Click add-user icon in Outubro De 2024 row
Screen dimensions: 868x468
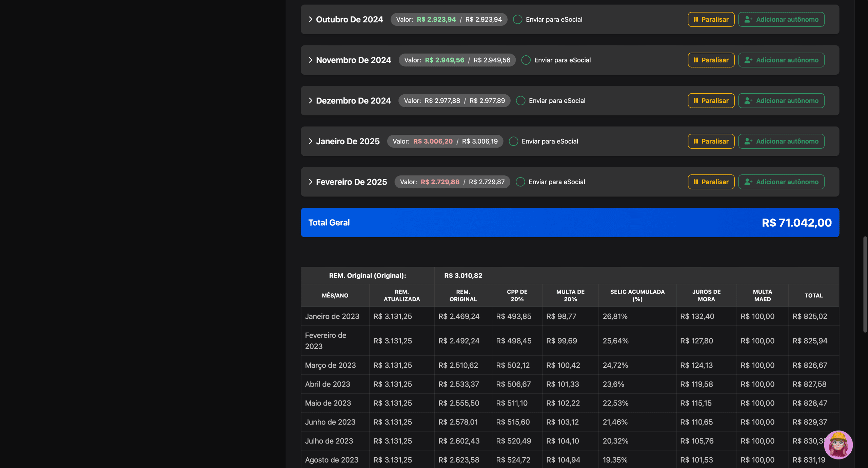748,19
